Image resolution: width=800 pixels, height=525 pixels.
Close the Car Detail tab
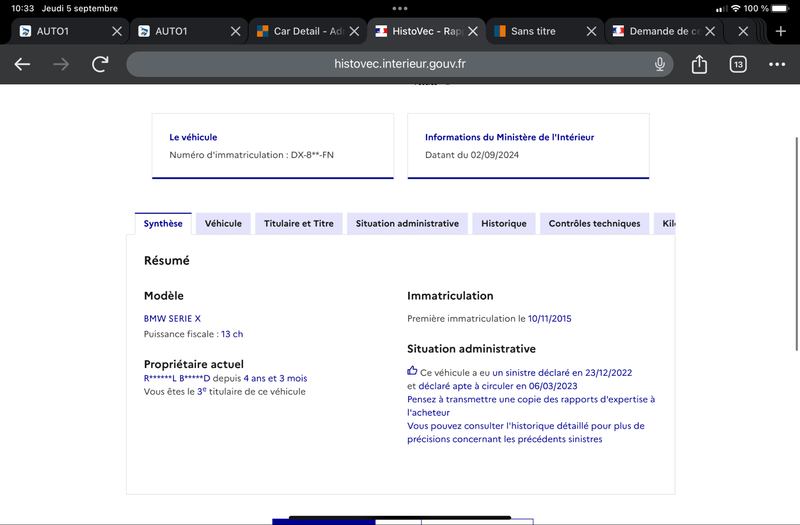tap(354, 31)
